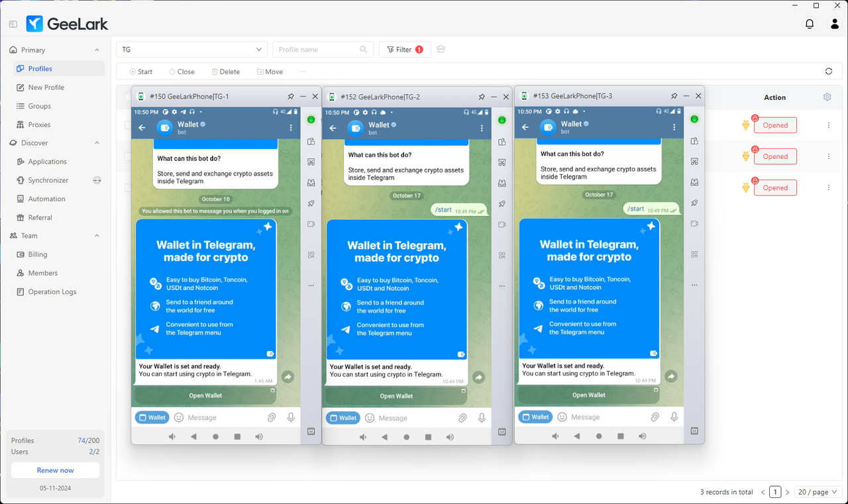This screenshot has height=504, width=848.
Task: Tap the back arrow in TG-1 Telegram chat
Action: click(142, 128)
